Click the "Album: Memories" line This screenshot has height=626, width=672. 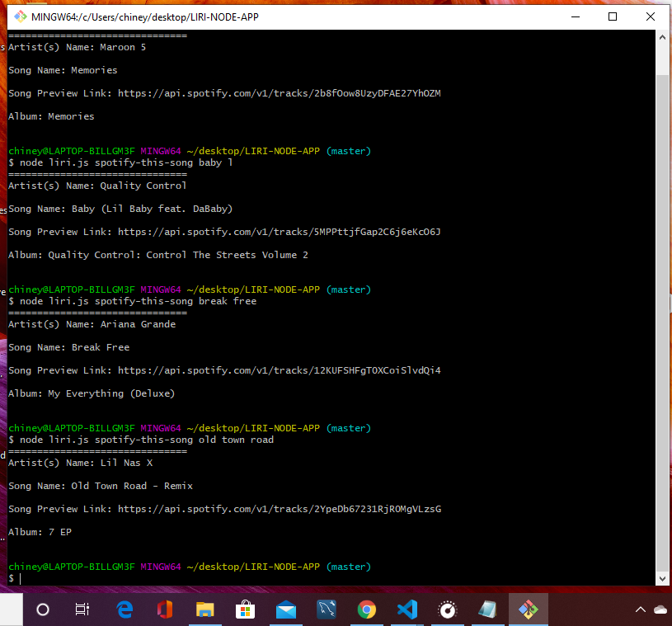(51, 116)
